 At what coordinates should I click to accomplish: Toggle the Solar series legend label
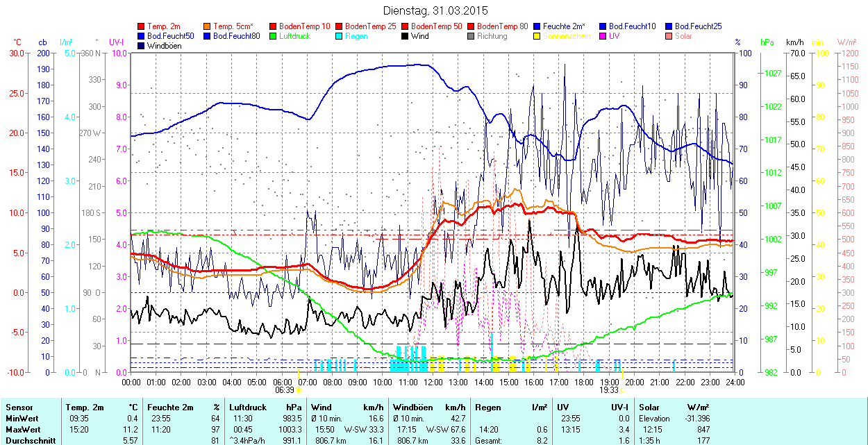(683, 36)
